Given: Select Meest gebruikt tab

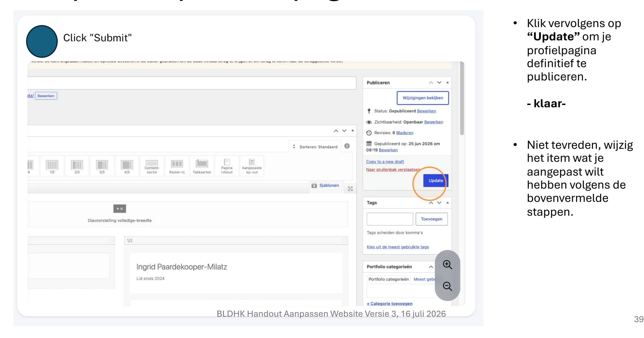Looking at the screenshot, I should pyautogui.click(x=424, y=279).
